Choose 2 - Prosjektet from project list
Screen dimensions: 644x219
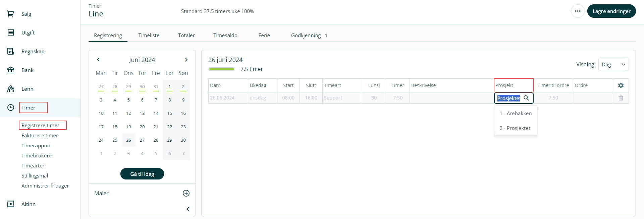pyautogui.click(x=515, y=128)
